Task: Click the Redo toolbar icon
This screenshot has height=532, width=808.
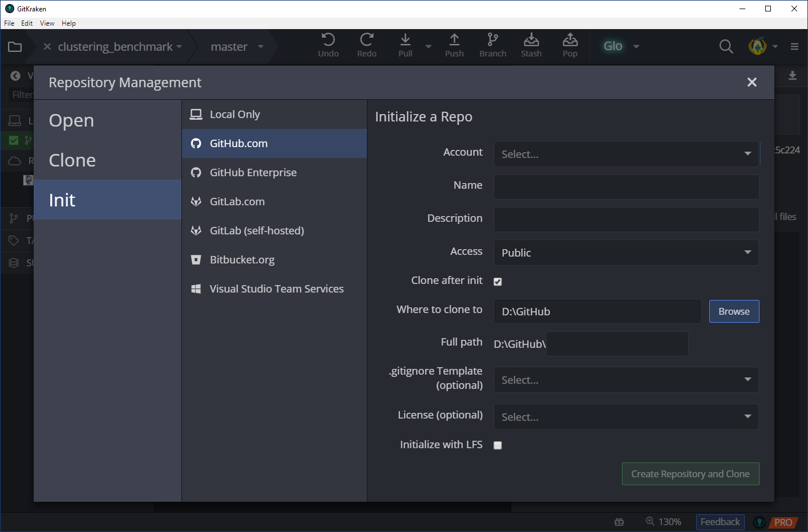Action: [x=366, y=46]
